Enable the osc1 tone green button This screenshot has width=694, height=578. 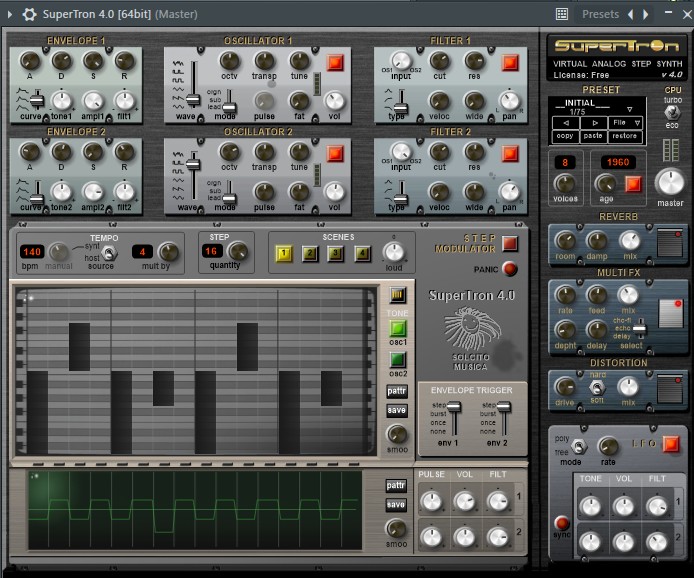[x=397, y=328]
